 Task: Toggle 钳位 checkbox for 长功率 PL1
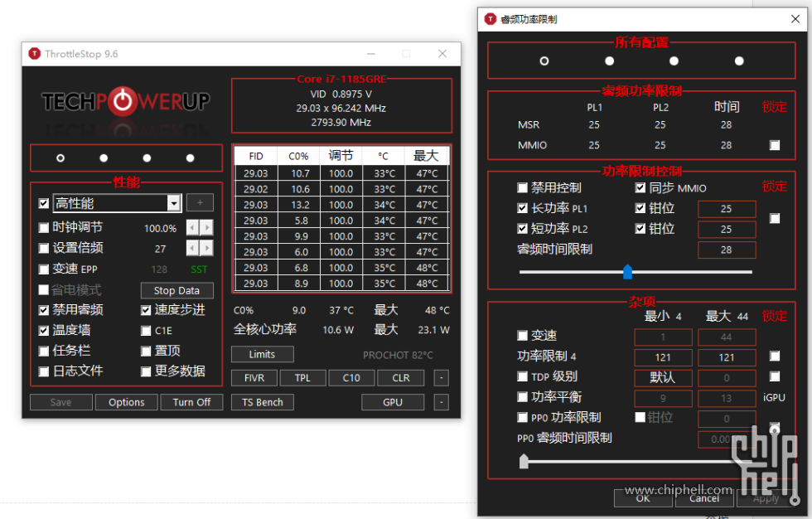coord(640,208)
